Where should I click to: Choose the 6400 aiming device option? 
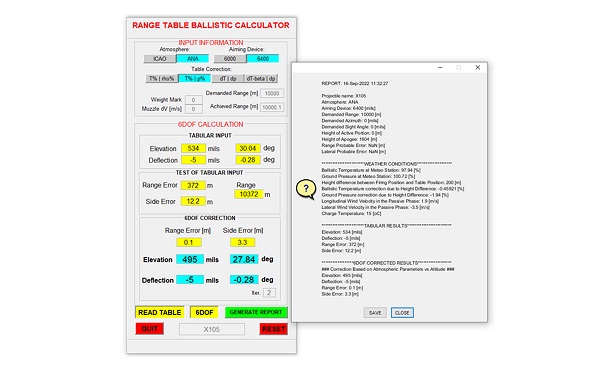click(262, 59)
